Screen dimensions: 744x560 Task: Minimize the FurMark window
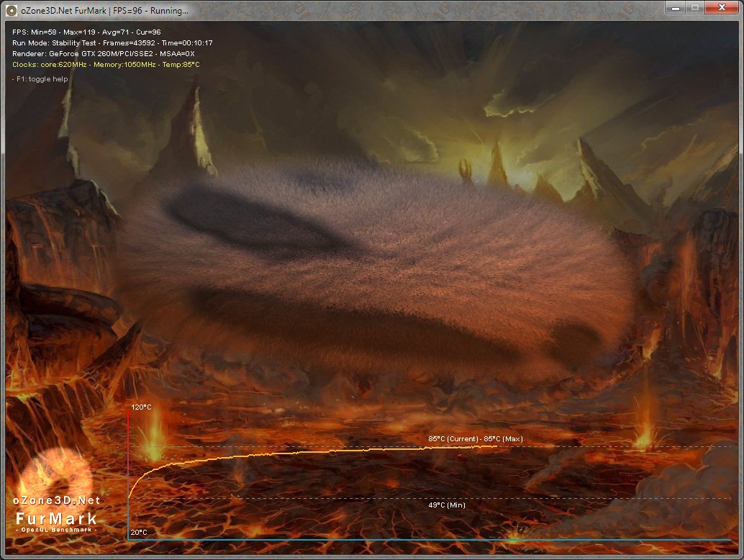[x=676, y=8]
